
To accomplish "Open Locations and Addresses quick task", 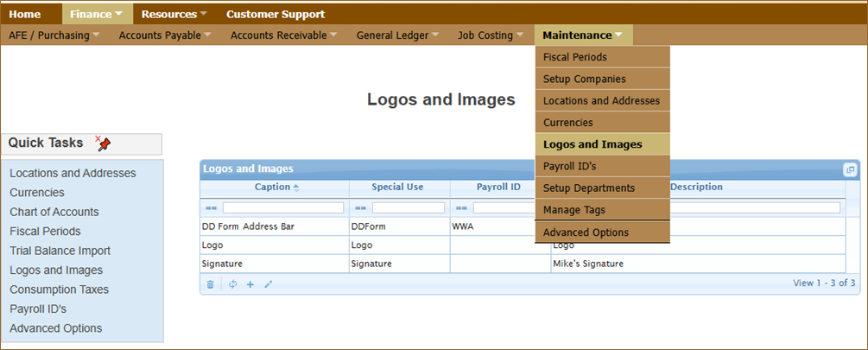I will click(73, 174).
